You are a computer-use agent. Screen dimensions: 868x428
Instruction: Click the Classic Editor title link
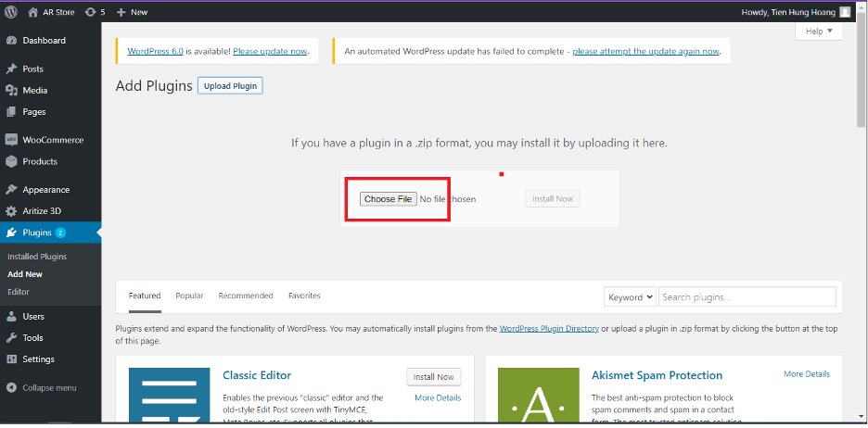(x=257, y=375)
